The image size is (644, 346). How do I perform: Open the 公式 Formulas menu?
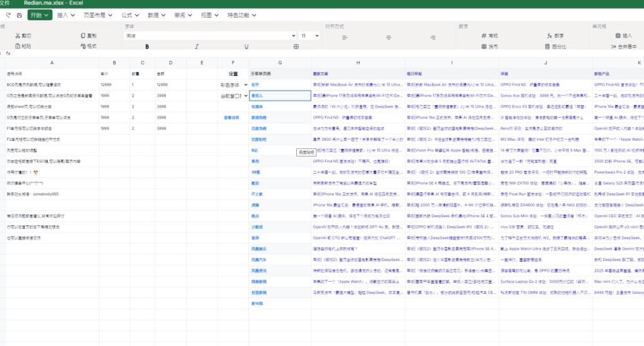pyautogui.click(x=130, y=15)
